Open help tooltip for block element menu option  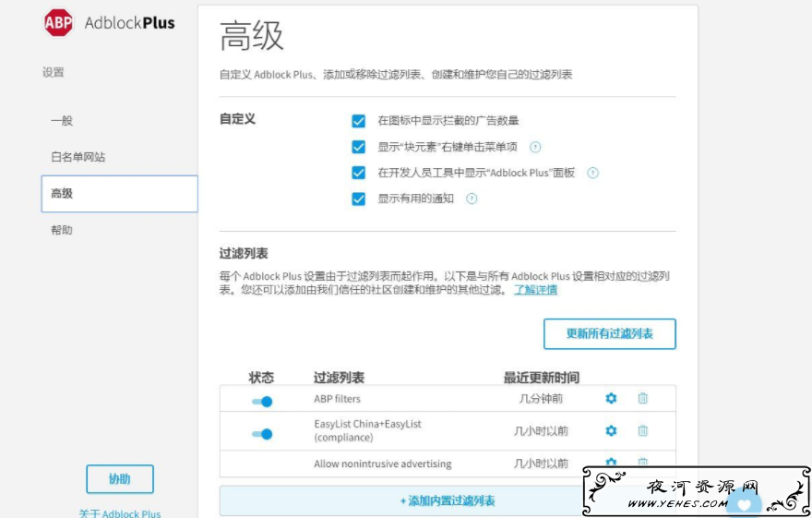535,147
